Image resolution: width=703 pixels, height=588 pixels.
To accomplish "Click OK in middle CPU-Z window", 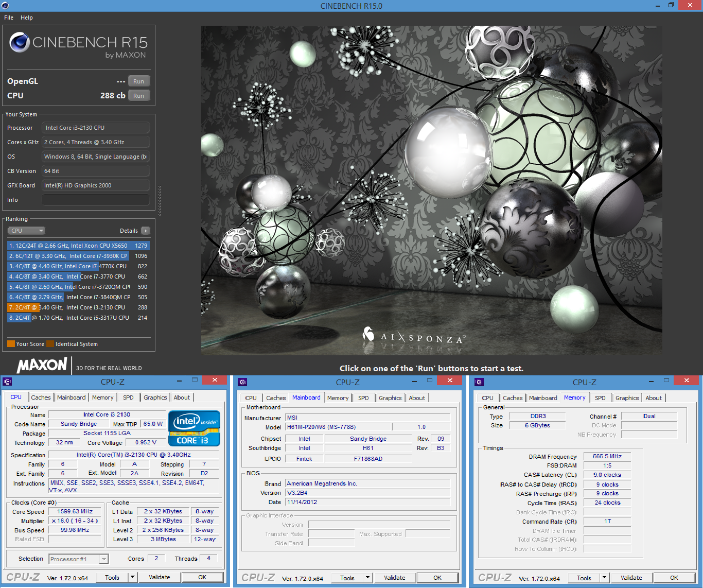I will pyautogui.click(x=437, y=578).
